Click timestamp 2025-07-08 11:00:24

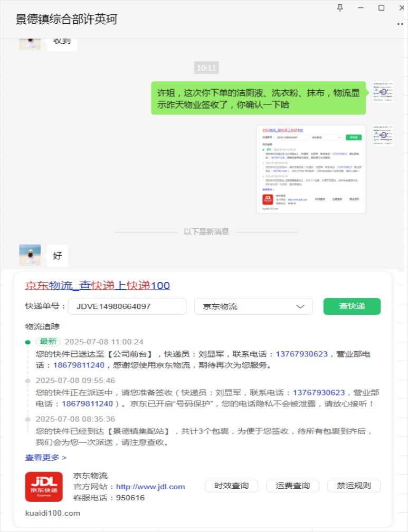(x=104, y=342)
